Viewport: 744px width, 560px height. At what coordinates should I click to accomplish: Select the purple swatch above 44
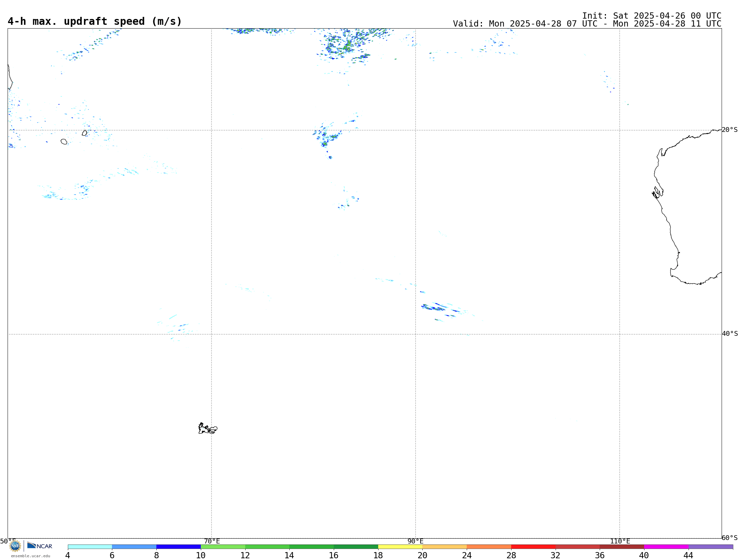click(711, 547)
